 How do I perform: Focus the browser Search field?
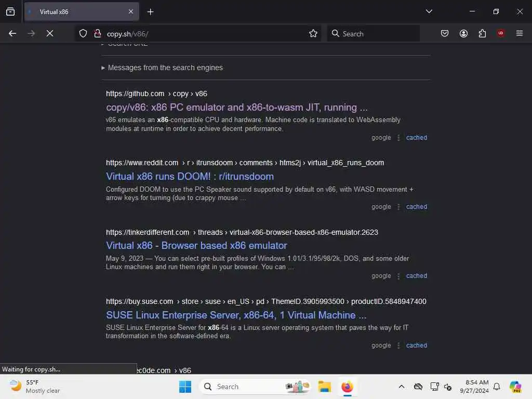click(373, 34)
